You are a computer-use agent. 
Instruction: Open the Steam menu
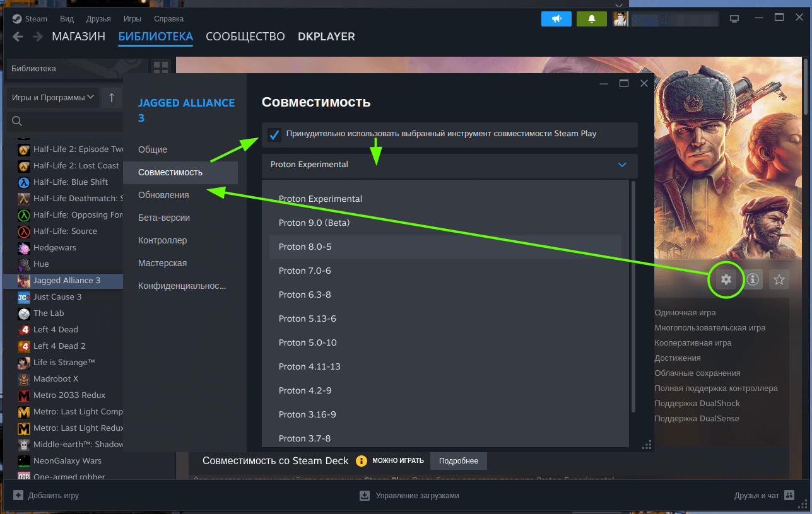click(x=30, y=19)
